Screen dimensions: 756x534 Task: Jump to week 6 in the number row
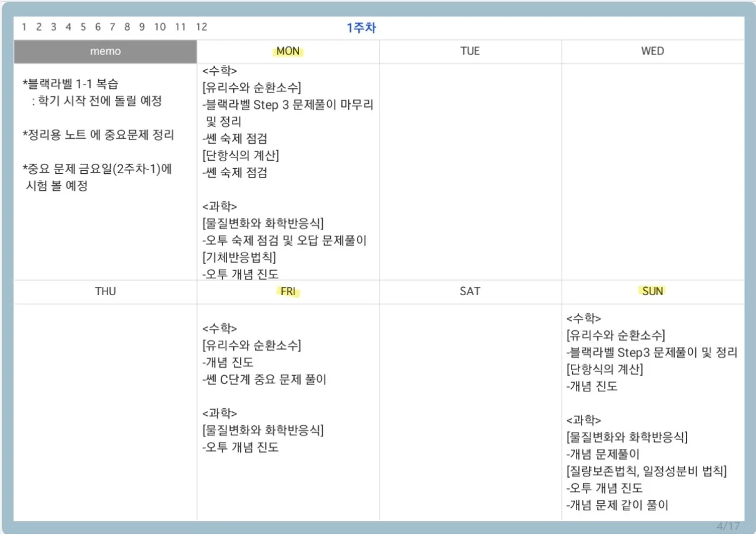98,27
